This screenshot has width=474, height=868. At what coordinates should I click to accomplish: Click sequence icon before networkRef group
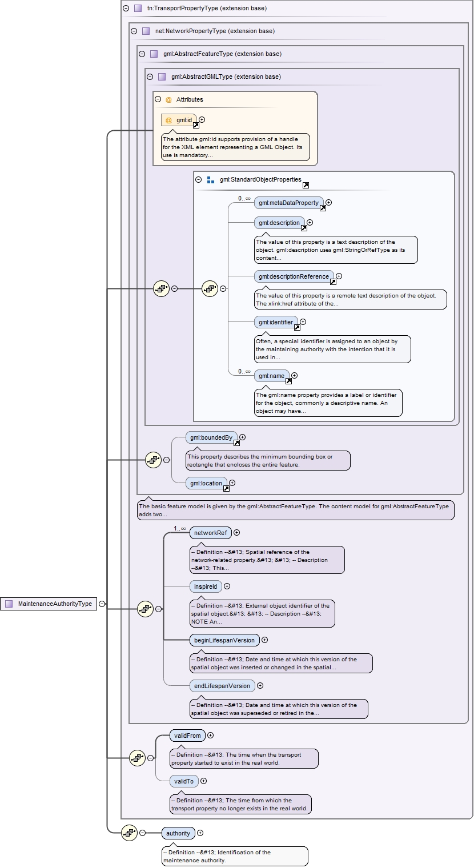tap(146, 609)
